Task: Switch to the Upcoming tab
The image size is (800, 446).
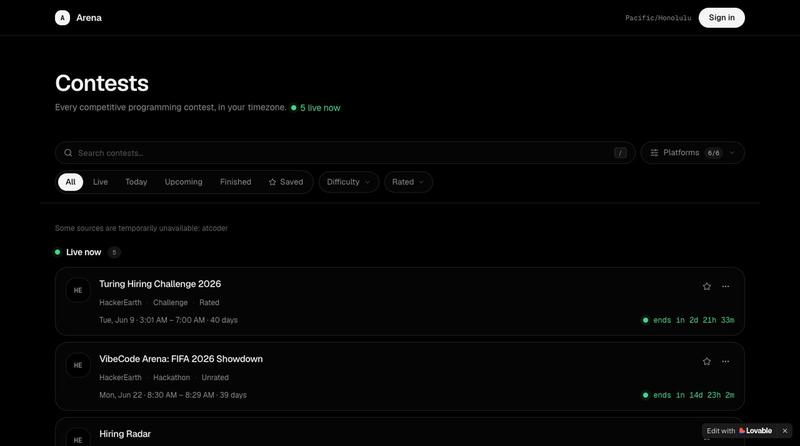Action: point(184,182)
